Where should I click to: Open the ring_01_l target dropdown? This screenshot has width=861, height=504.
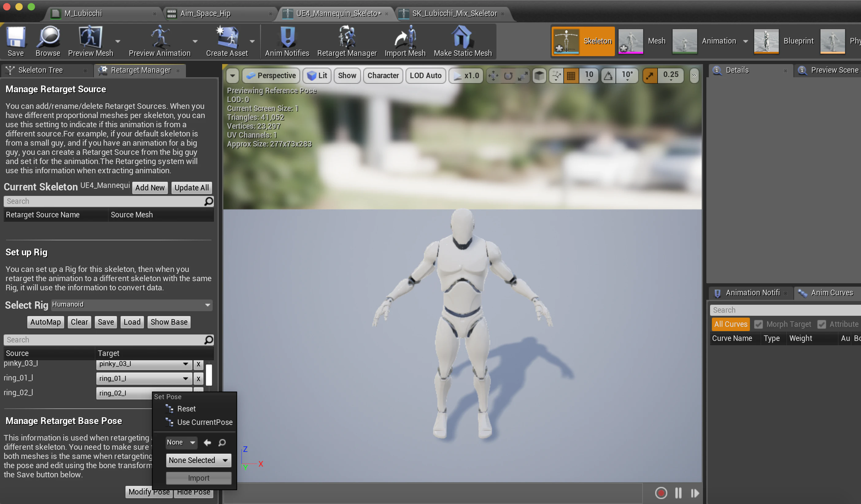(144, 378)
